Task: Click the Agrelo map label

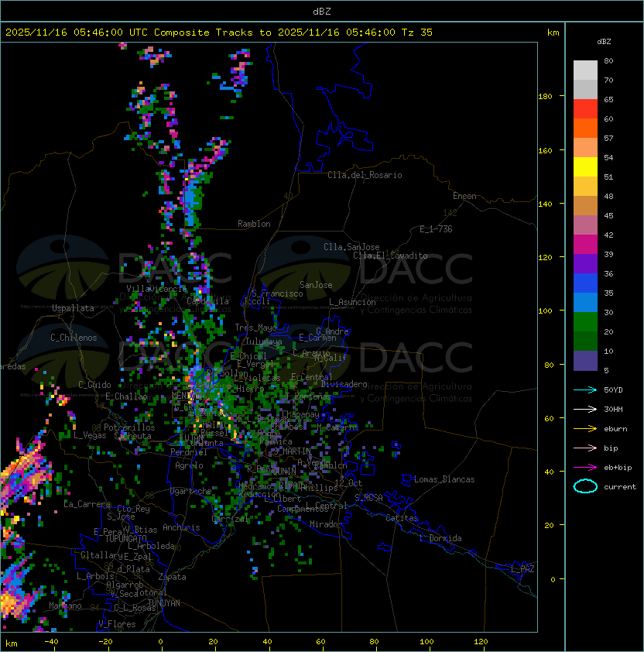Action: pyautogui.click(x=189, y=465)
